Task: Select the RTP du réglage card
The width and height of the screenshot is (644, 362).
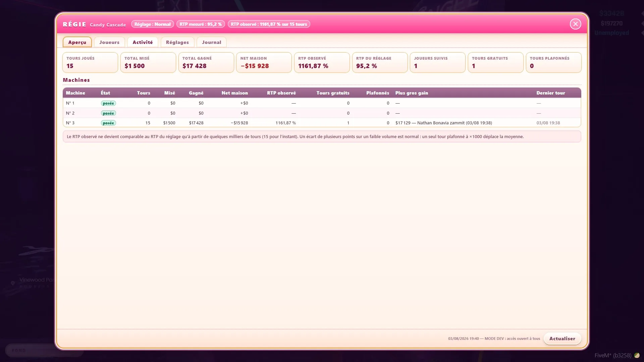Action: (380, 62)
